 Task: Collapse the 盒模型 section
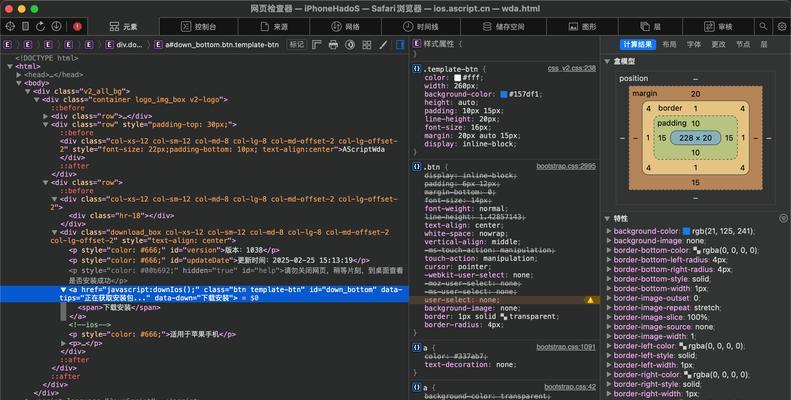(607, 61)
